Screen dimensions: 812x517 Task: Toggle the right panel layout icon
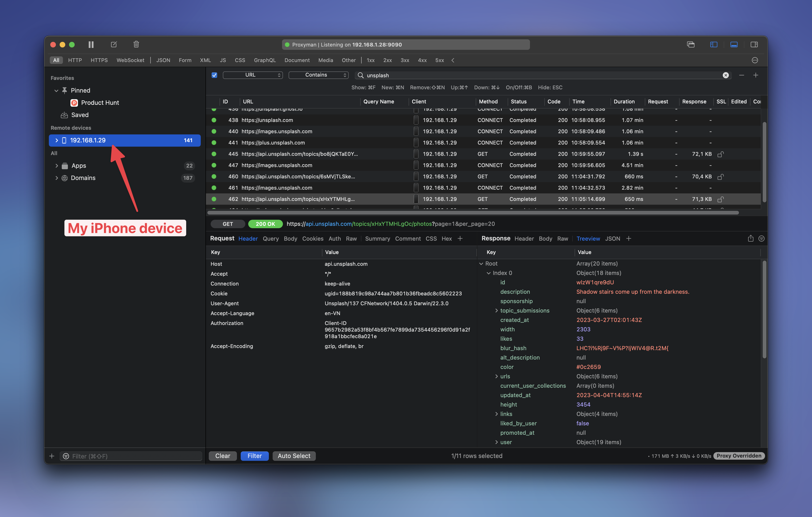tap(754, 45)
